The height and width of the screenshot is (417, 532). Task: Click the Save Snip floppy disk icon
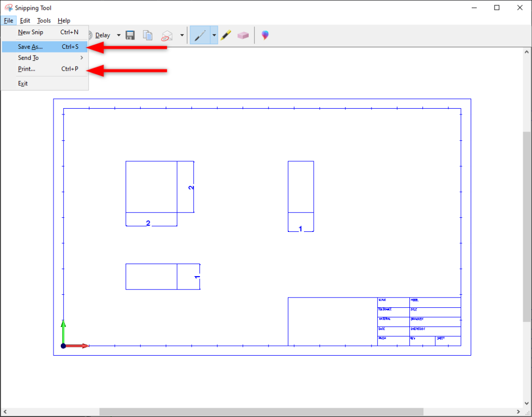click(130, 35)
